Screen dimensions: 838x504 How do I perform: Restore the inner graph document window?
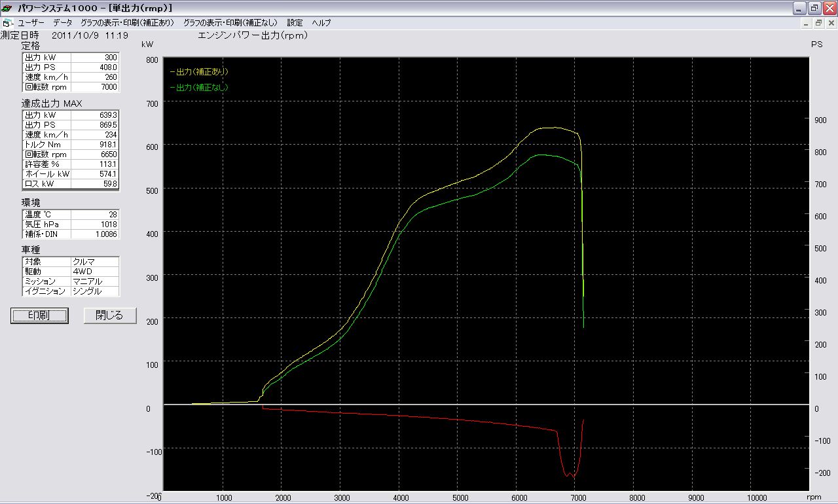(818, 23)
